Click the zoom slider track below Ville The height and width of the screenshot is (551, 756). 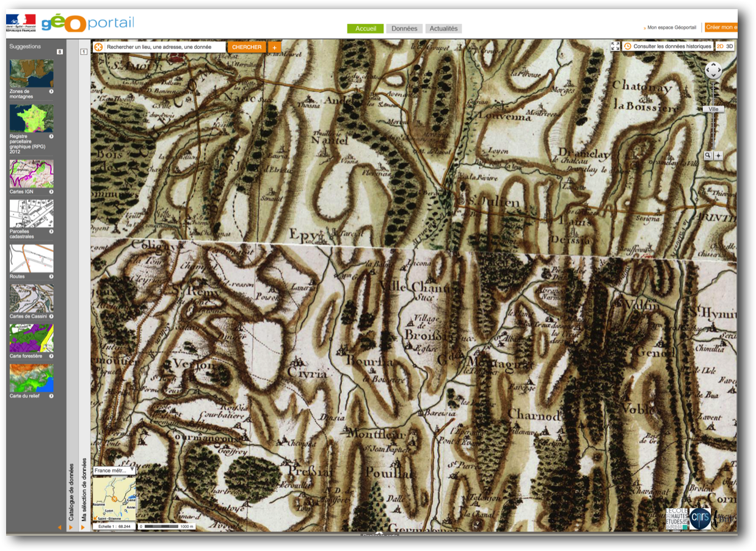713,131
